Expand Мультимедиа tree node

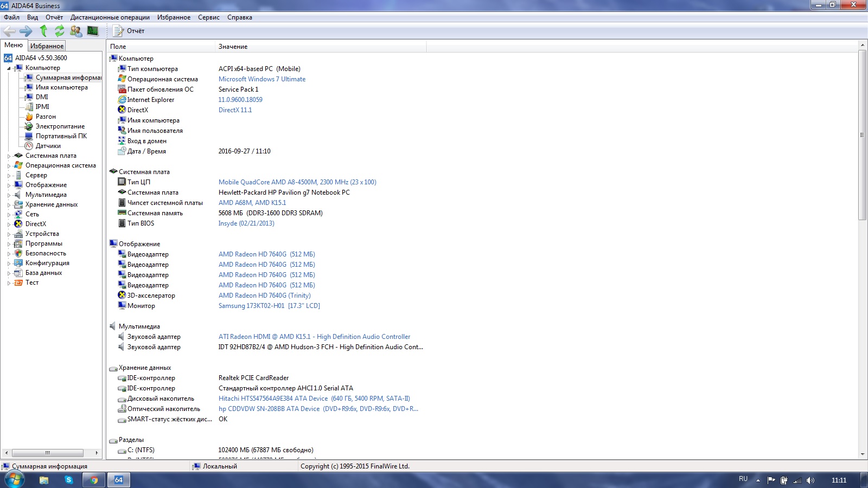(9, 195)
